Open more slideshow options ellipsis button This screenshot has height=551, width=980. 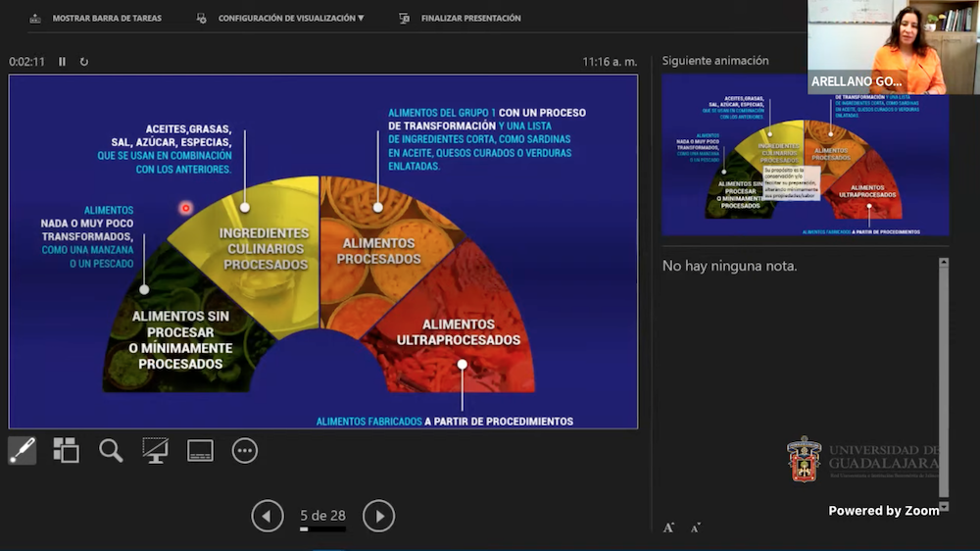245,450
